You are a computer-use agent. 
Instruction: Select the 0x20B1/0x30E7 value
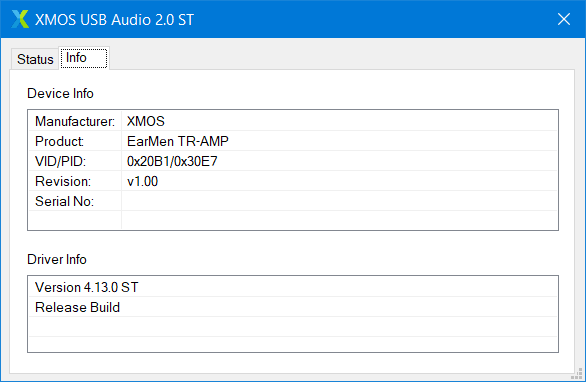[172, 161]
